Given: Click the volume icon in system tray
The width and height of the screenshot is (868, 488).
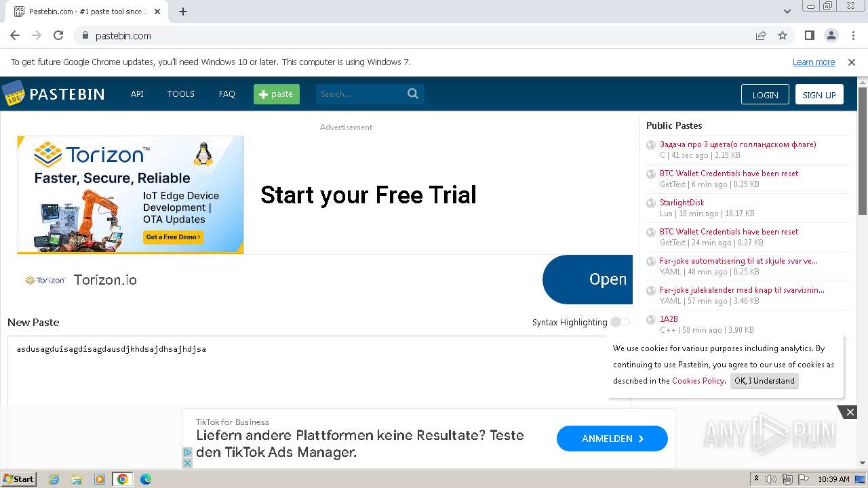Looking at the screenshot, I should [771, 479].
